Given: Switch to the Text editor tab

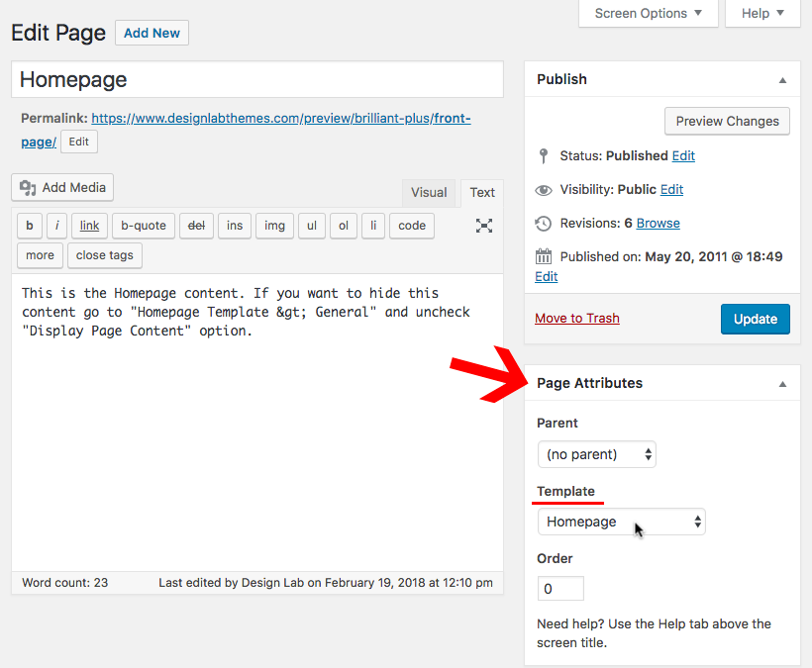Looking at the screenshot, I should coord(482,193).
